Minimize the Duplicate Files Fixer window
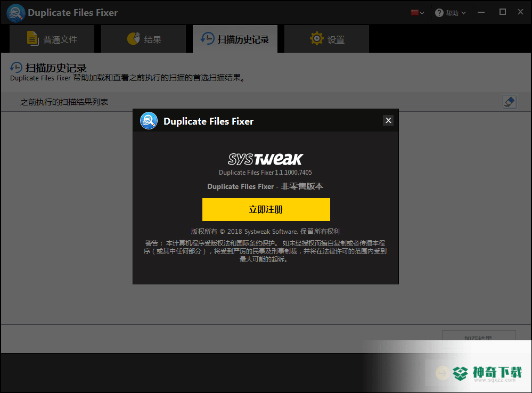 [481, 13]
